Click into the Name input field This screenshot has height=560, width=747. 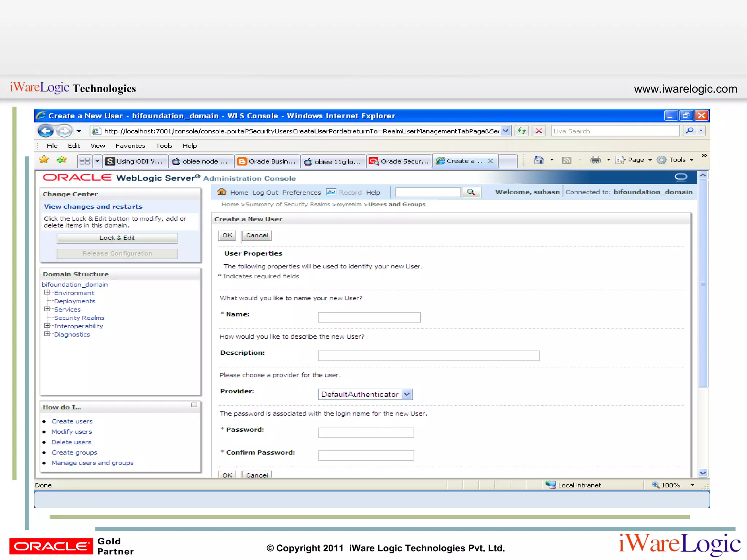(369, 317)
